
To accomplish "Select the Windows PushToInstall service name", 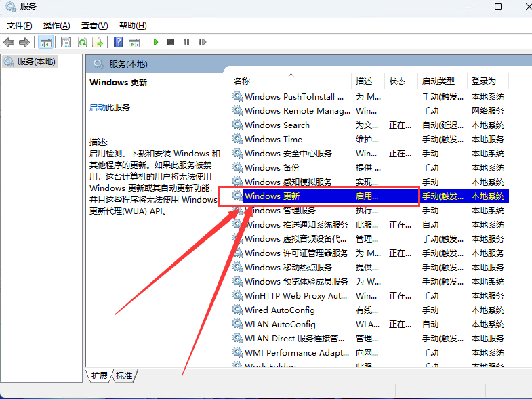I will click(294, 97).
